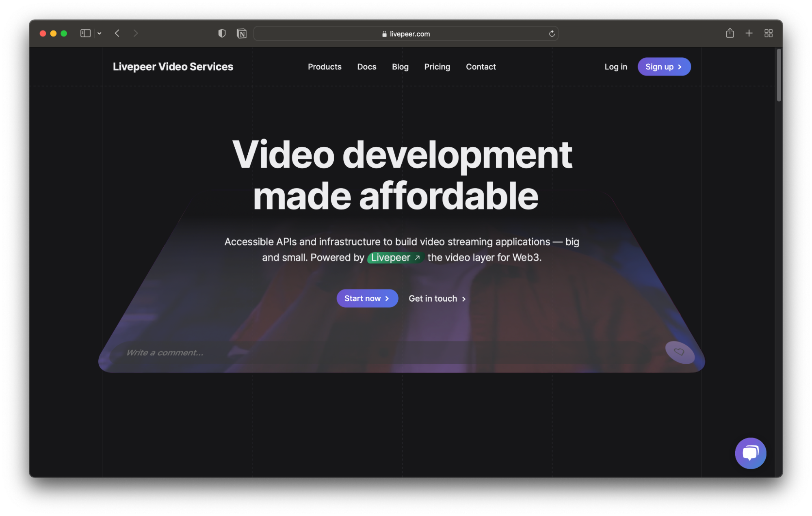
Task: Open a new tab with the plus icon
Action: [749, 33]
